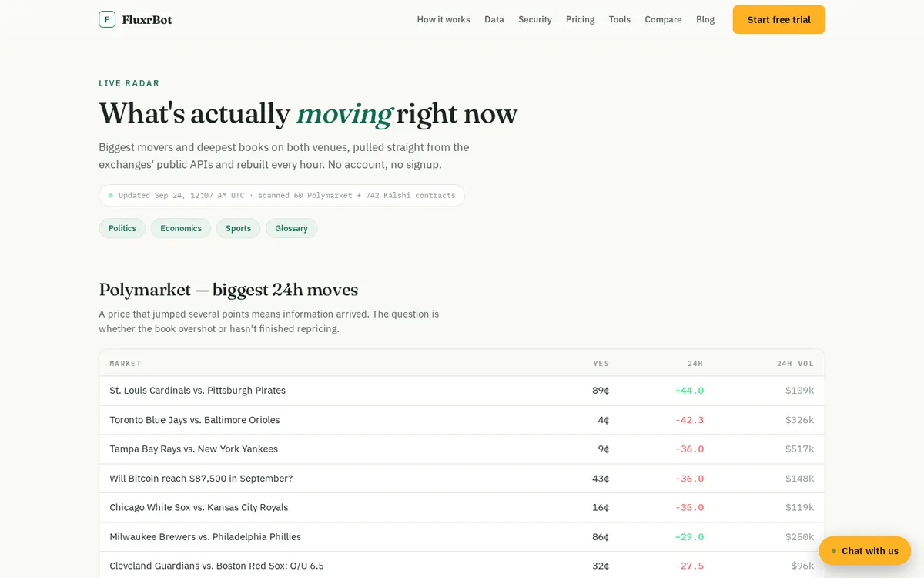Click the 24H column header
The image size is (924, 578).
[x=695, y=364]
